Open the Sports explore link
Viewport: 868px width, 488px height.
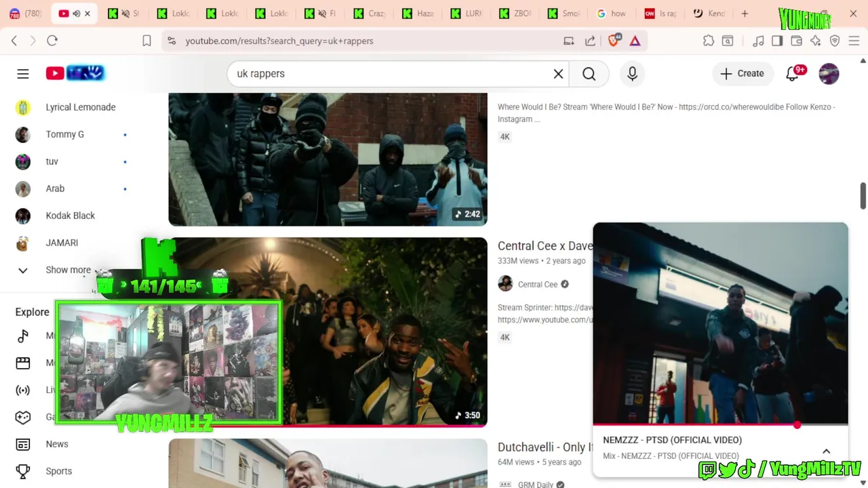[x=59, y=471]
